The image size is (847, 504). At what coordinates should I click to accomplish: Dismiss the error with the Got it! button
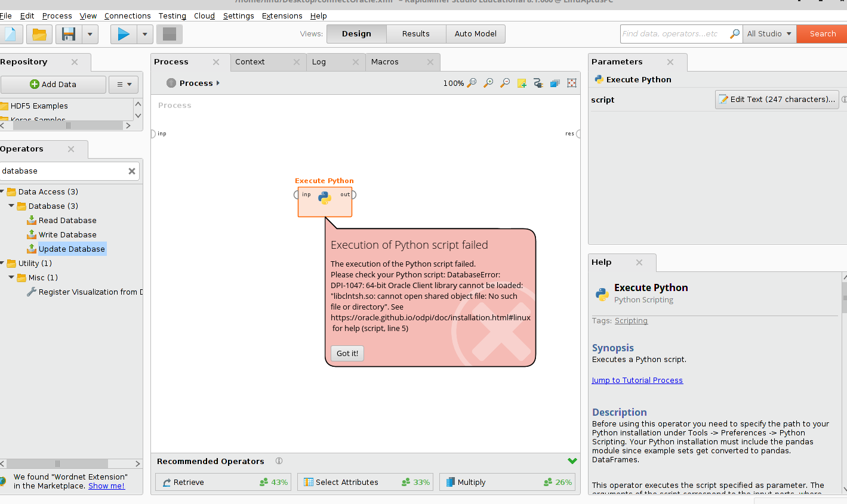[347, 353]
